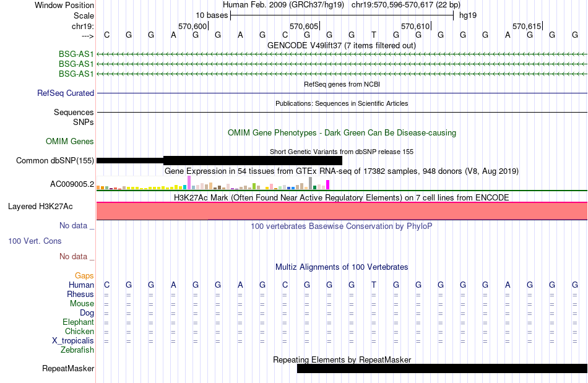588x383 pixels.
Task: Click the chr19:570,596-570,617 (22 bp) header text
Action: tap(406, 5)
